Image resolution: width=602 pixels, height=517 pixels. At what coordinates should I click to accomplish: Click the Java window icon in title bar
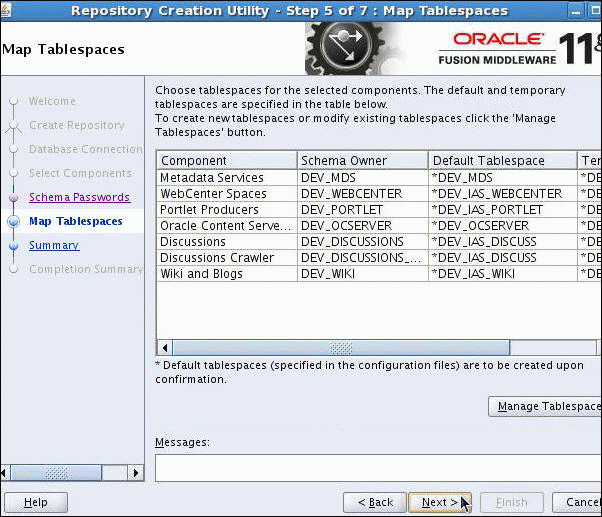click(x=5, y=10)
